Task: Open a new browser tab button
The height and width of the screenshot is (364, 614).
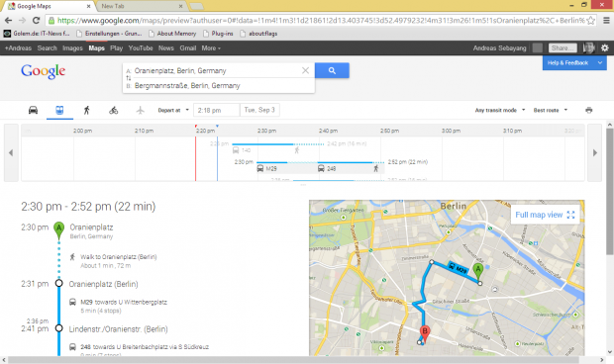Action: tap(196, 6)
